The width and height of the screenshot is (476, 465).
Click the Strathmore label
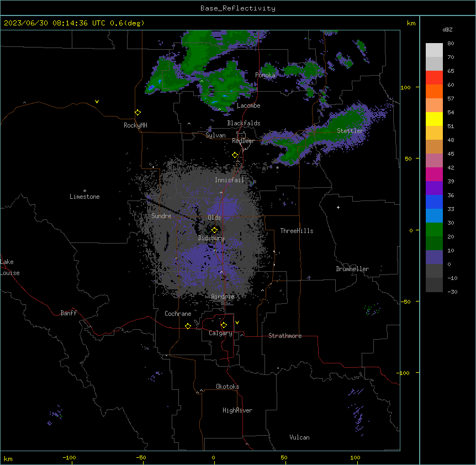[285, 336]
